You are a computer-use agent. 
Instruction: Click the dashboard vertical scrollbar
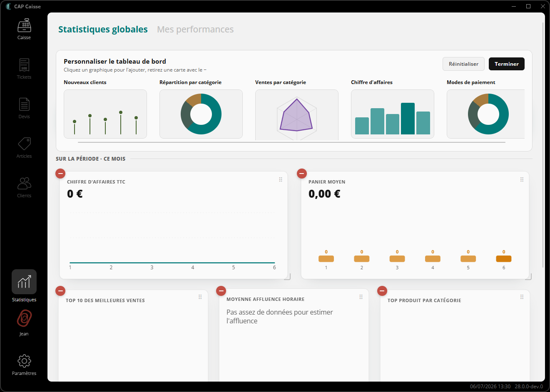point(543,146)
